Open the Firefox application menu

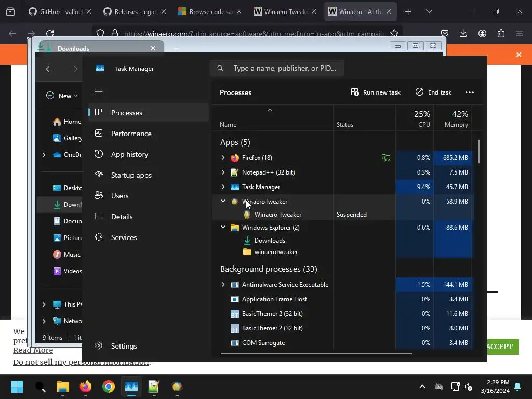[x=520, y=33]
